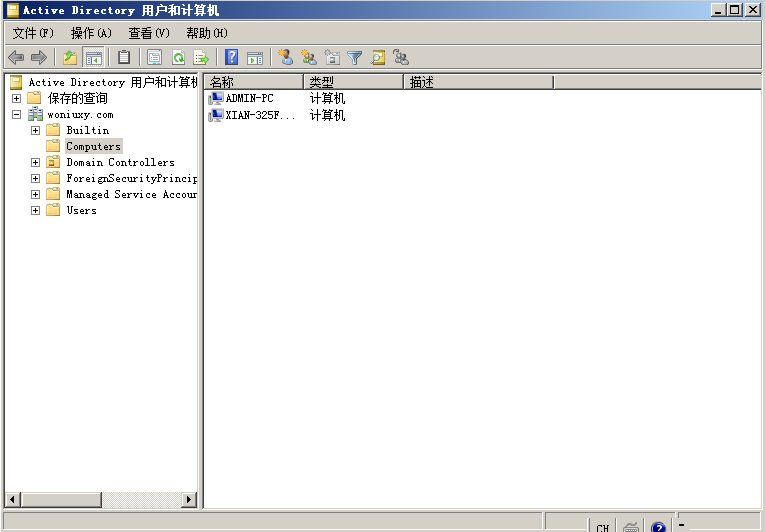Click 计算机 type cell of ADMIN-PC

327,98
